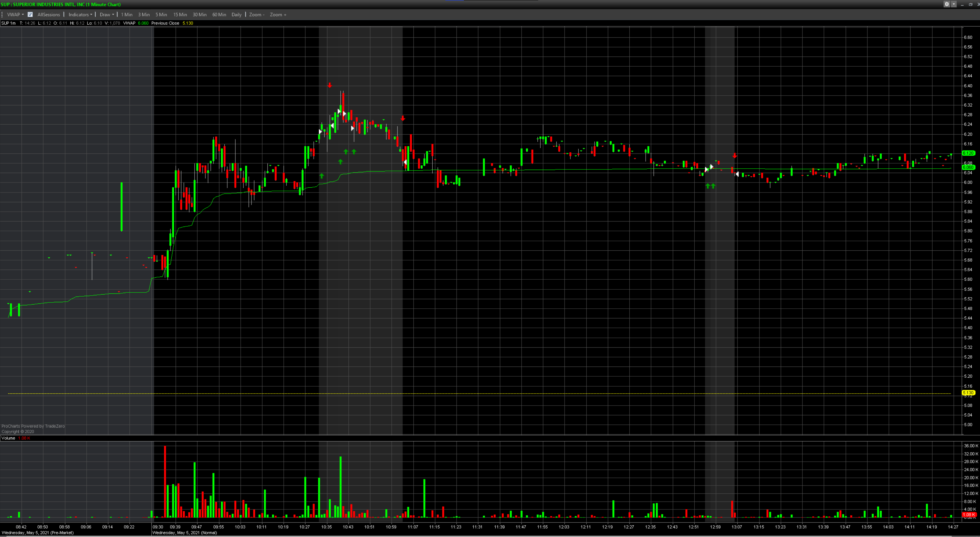Restore the chart window size

(x=971, y=4)
